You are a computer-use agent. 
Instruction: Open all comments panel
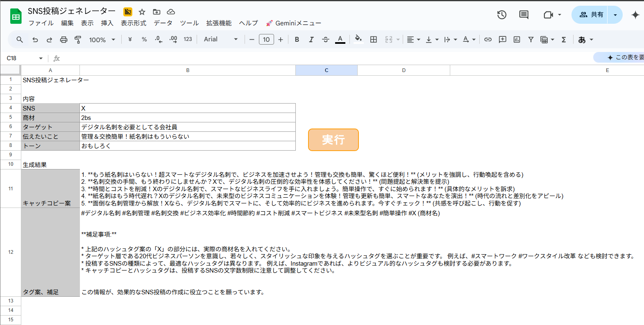point(524,15)
